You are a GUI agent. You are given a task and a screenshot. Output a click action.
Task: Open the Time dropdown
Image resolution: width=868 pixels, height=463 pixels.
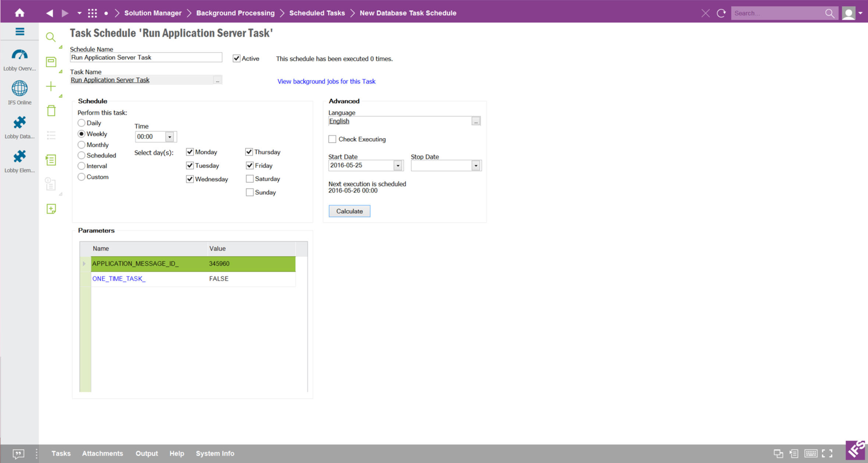click(170, 137)
